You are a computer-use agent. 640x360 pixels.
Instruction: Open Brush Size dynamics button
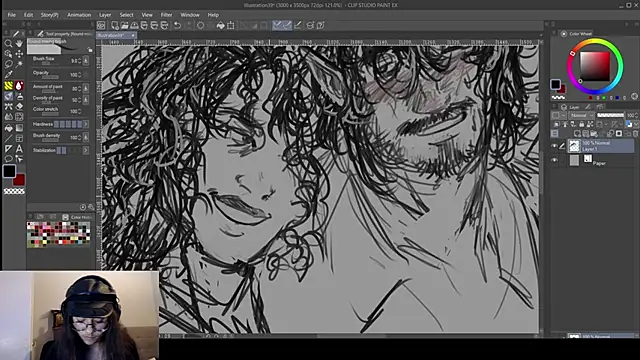[86, 61]
